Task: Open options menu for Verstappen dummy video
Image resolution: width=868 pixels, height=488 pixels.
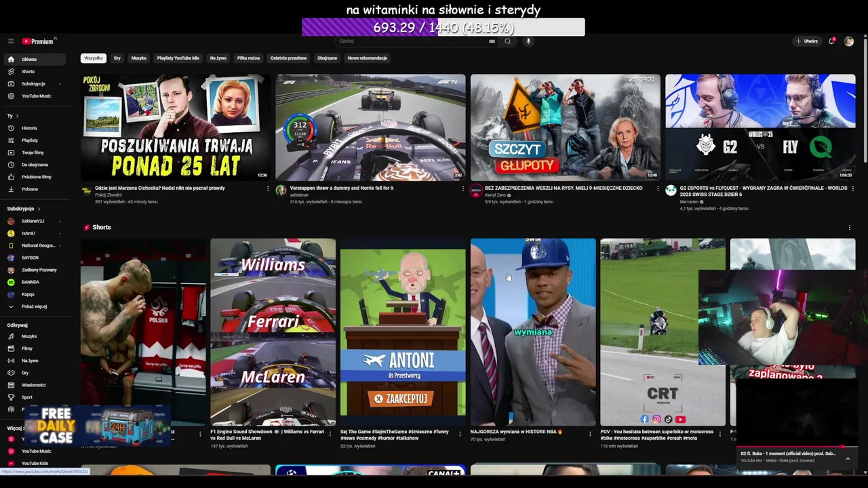Action: 462,188
